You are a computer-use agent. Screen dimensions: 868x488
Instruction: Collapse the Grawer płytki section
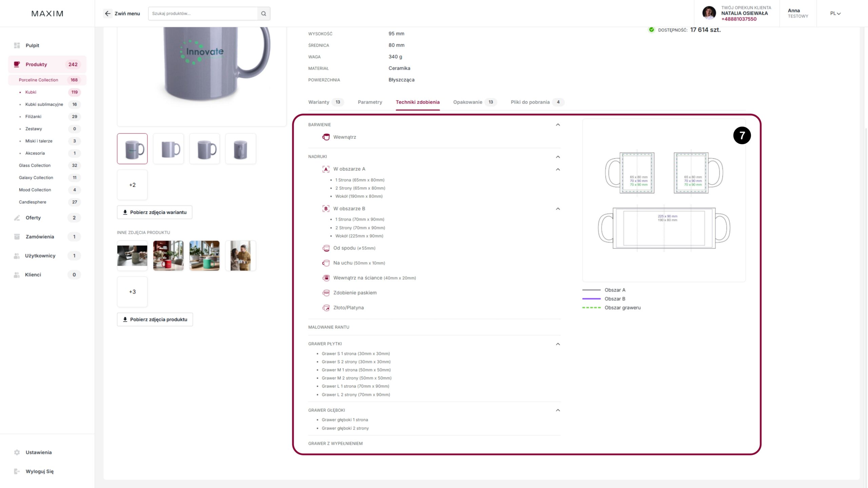pyautogui.click(x=558, y=344)
